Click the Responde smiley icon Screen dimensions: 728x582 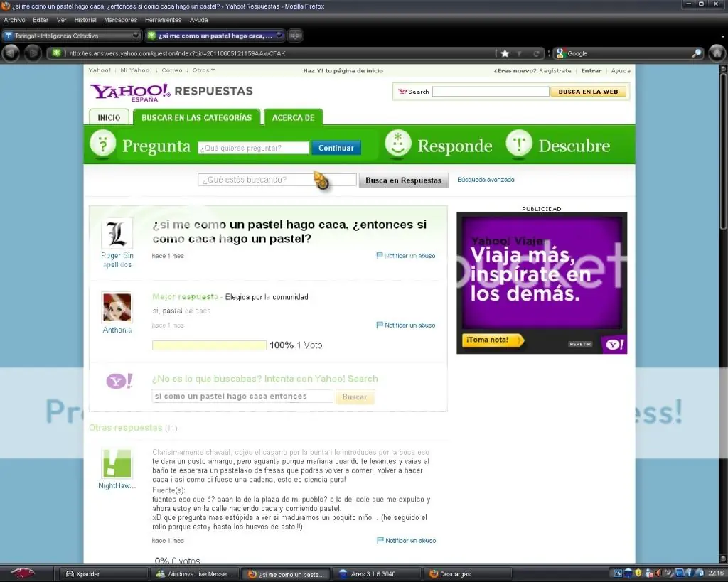398,144
